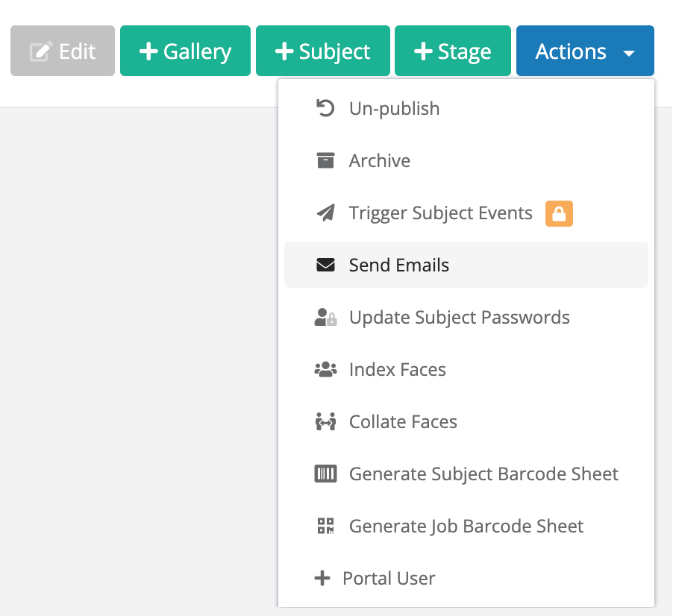The height and width of the screenshot is (616, 673).
Task: Choose Generate Job Barcode Sheet menu entry
Action: click(466, 526)
